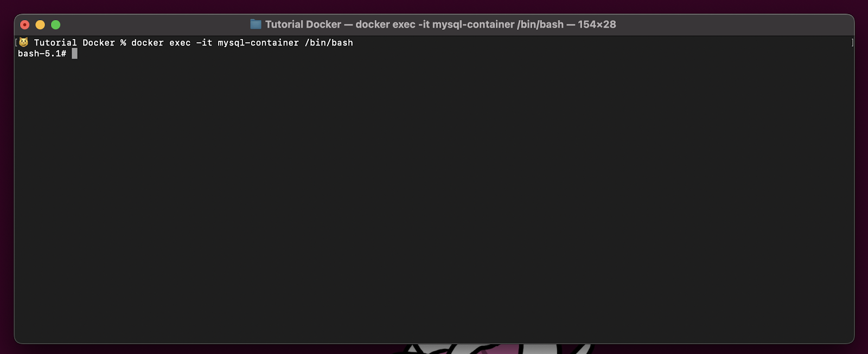This screenshot has height=354, width=868.
Task: Click the % prompt symbol
Action: tap(123, 43)
